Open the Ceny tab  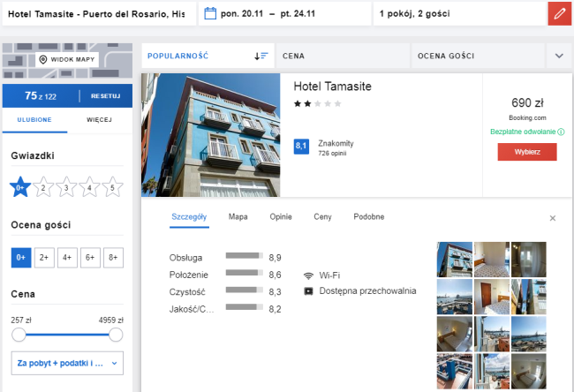(x=322, y=216)
